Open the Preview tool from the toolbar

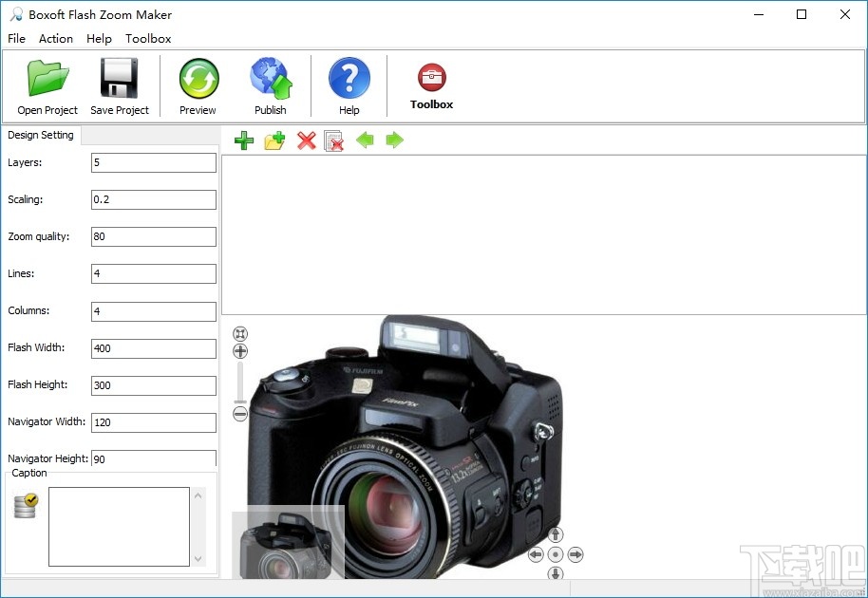198,85
